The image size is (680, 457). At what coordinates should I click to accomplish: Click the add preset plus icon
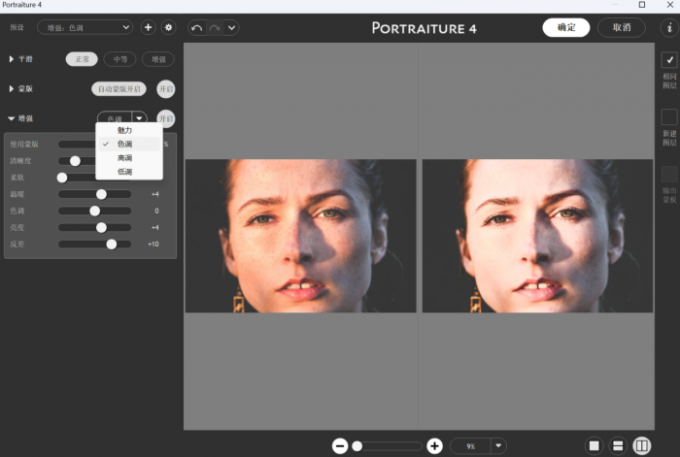coord(148,27)
